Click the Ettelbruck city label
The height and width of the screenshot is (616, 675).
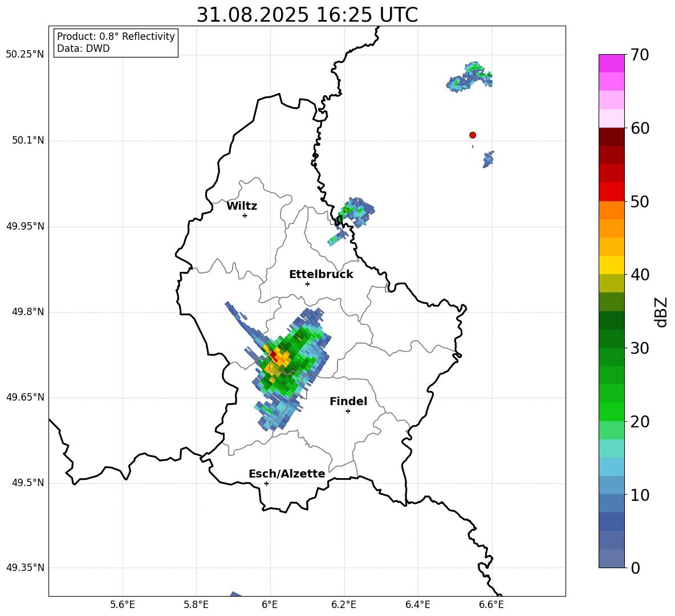[321, 275]
